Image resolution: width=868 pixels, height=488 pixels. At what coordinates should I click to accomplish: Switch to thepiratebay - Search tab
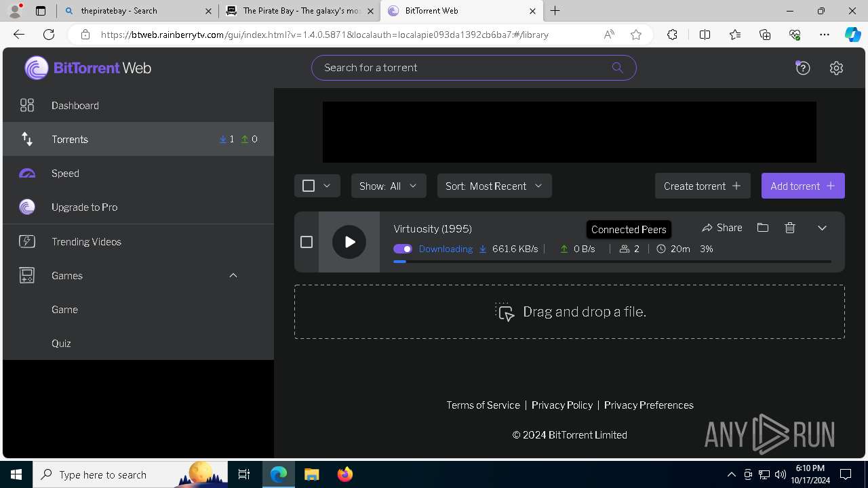(138, 11)
